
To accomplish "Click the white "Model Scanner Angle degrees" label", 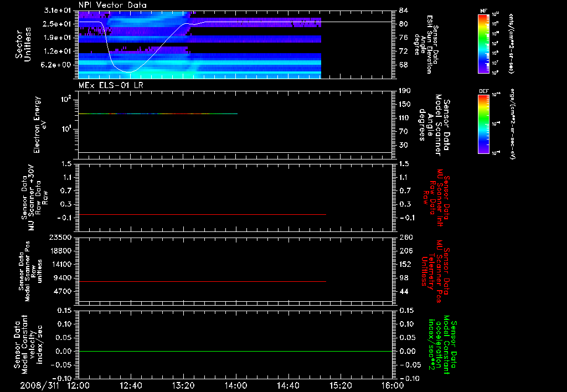I will point(434,125).
